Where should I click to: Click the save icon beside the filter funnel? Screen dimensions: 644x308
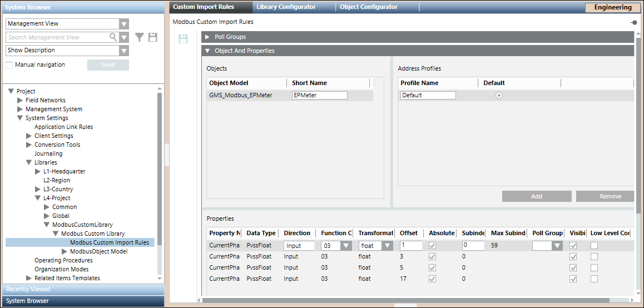(153, 37)
